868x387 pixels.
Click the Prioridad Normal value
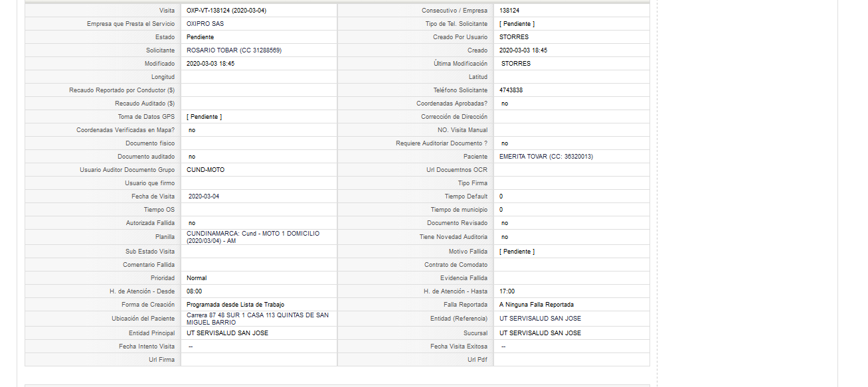coord(197,278)
